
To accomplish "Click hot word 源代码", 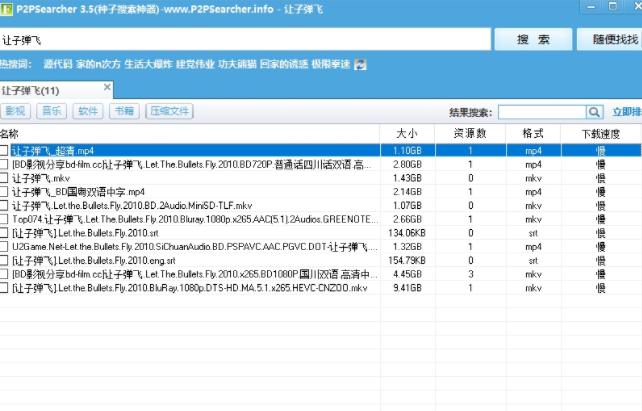I will (58, 64).
